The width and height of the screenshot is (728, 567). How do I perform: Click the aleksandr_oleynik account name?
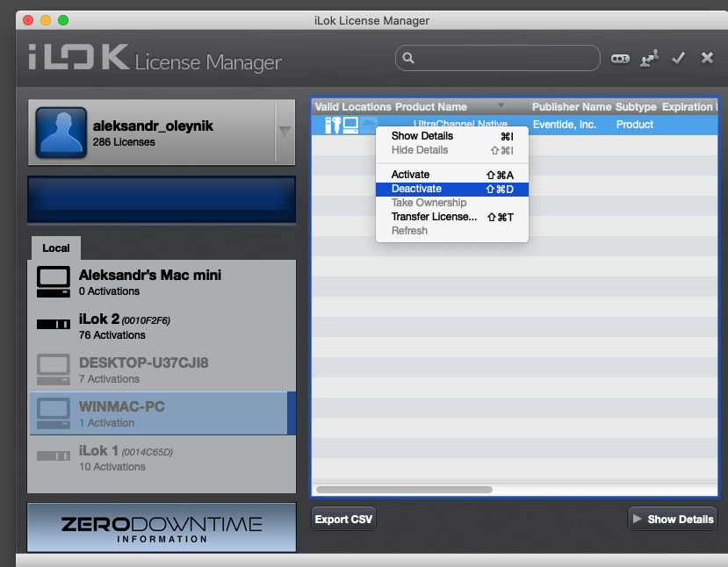[x=153, y=126]
